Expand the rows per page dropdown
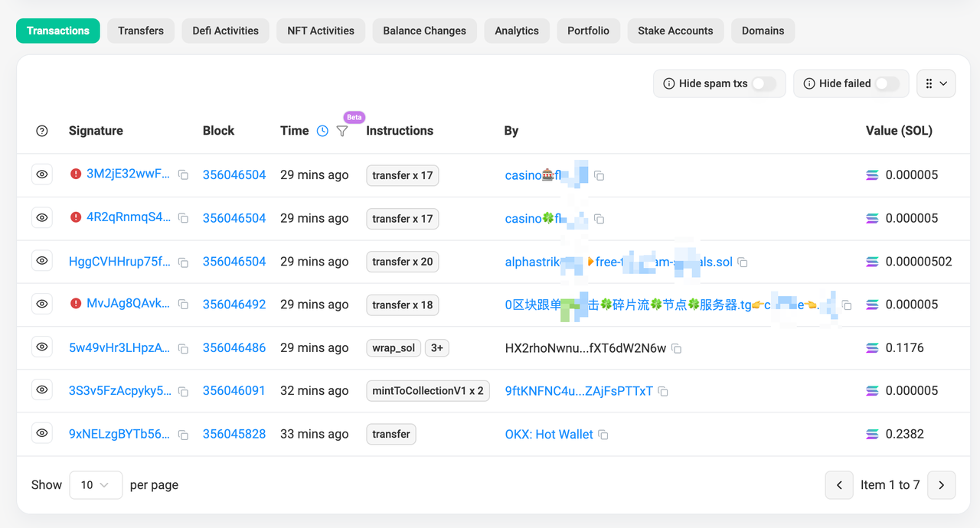 96,484
